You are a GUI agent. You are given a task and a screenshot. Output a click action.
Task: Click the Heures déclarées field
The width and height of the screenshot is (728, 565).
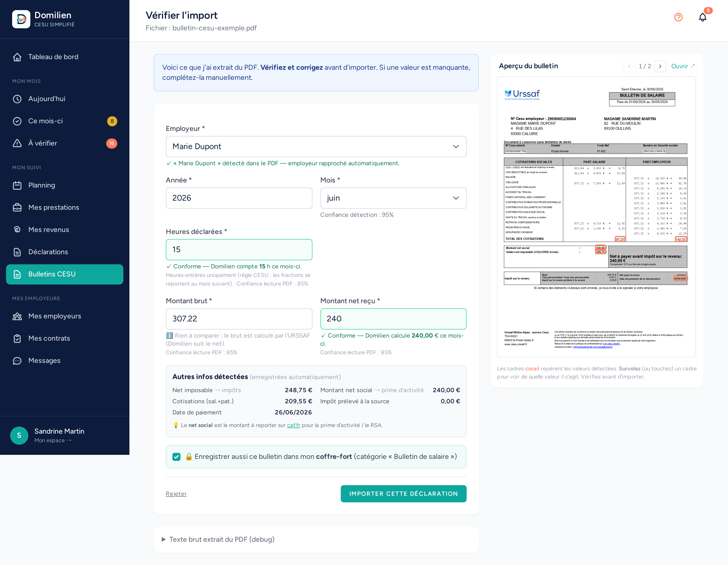(x=239, y=250)
